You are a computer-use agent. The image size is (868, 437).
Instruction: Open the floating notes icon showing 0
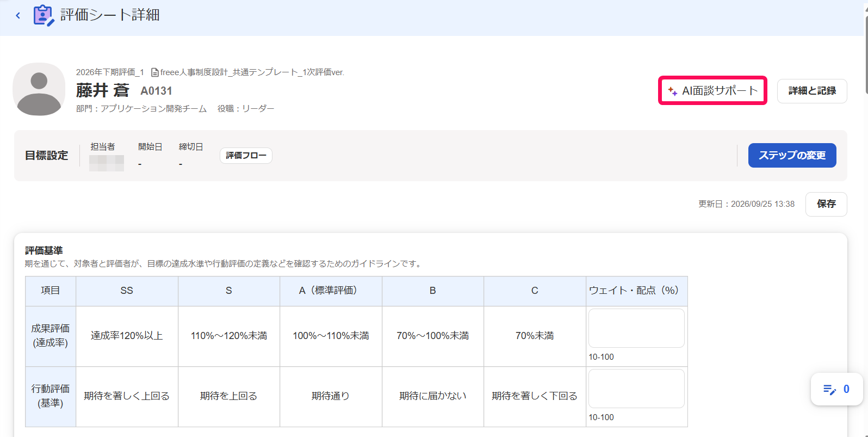coord(836,389)
